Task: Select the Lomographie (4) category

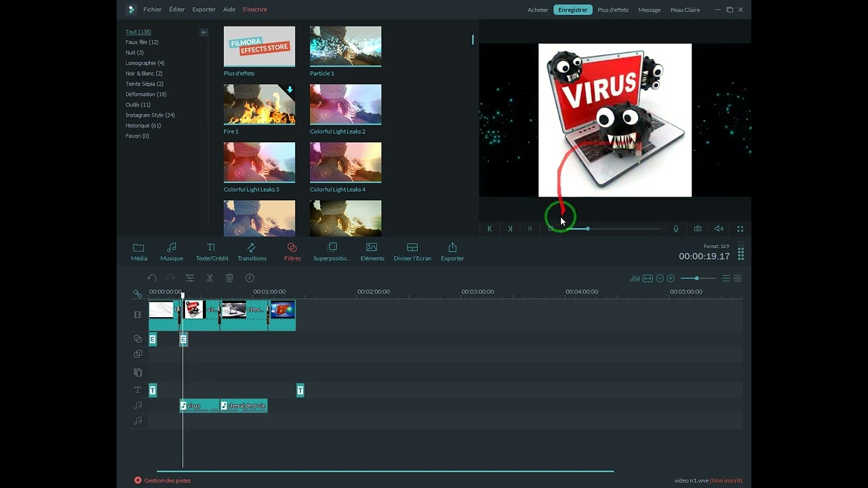Action: point(145,63)
